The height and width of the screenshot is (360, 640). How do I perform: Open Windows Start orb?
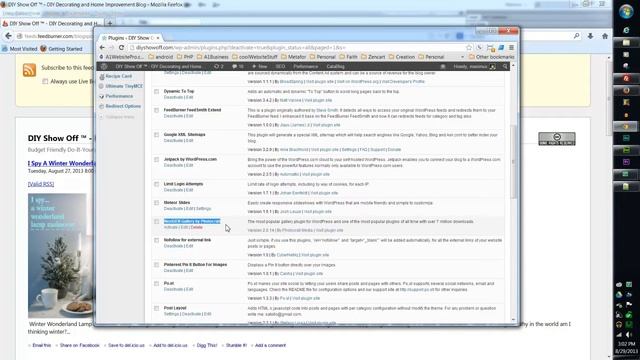pos(626,12)
